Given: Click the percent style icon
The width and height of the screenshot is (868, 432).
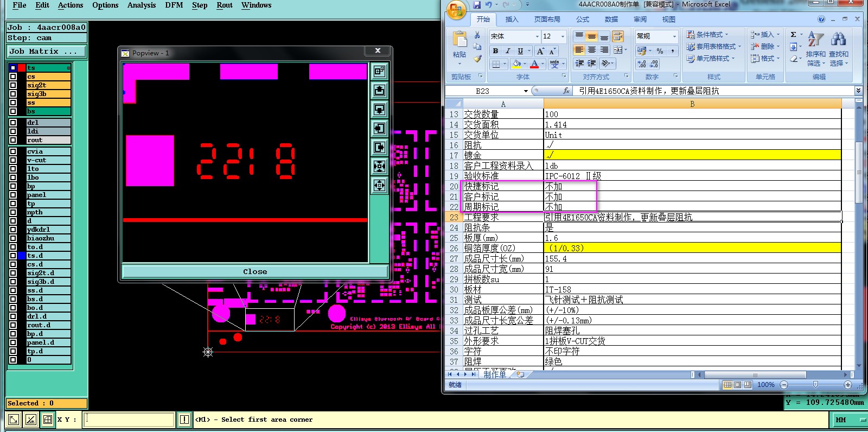Looking at the screenshot, I should [660, 50].
